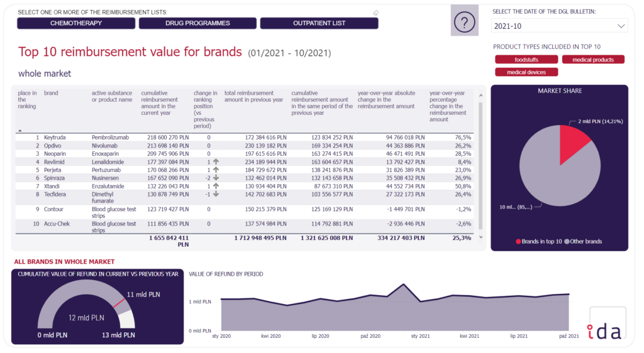Select the Neoparin brand cell

55,154
